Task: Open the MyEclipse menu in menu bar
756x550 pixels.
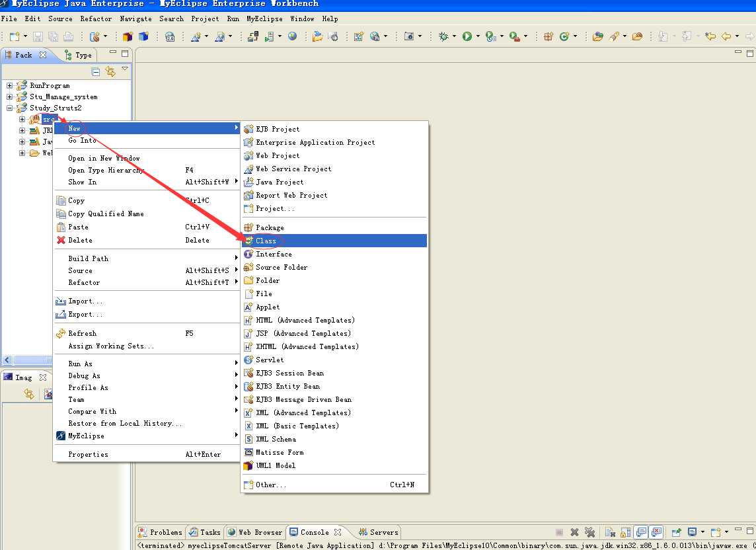Action: click(x=265, y=19)
